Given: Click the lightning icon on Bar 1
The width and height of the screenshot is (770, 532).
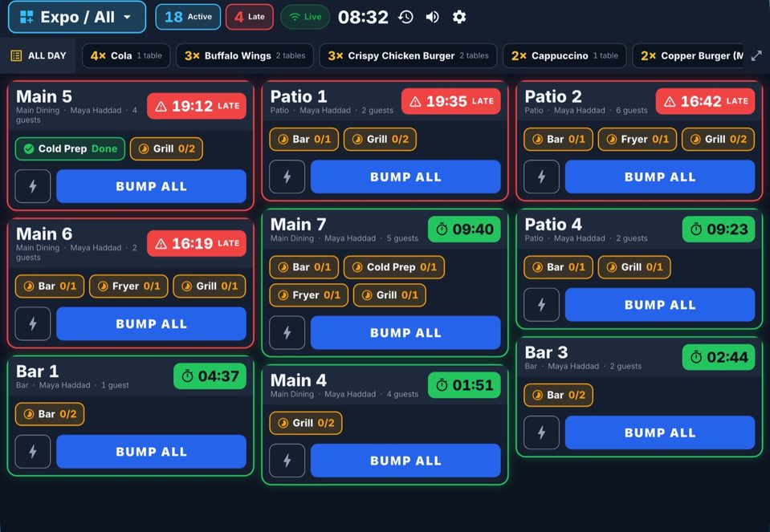Looking at the screenshot, I should click(x=33, y=452).
